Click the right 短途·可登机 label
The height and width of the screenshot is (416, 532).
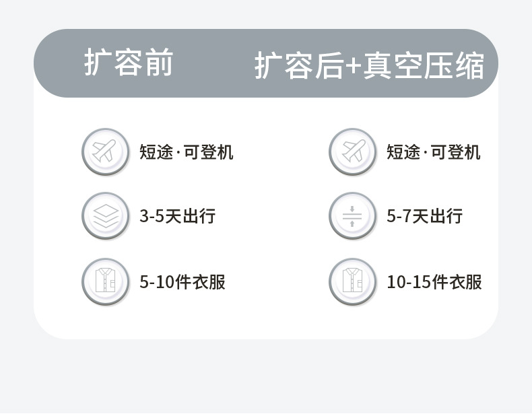[x=433, y=152]
